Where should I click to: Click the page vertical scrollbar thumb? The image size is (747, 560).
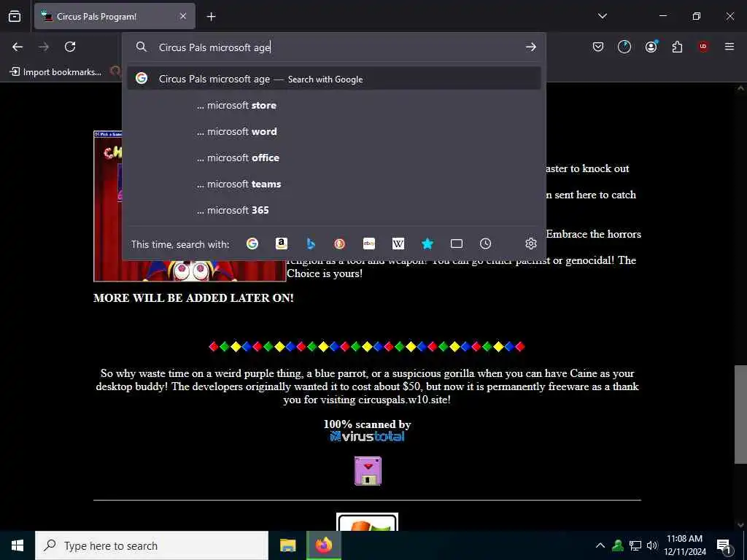point(740,414)
